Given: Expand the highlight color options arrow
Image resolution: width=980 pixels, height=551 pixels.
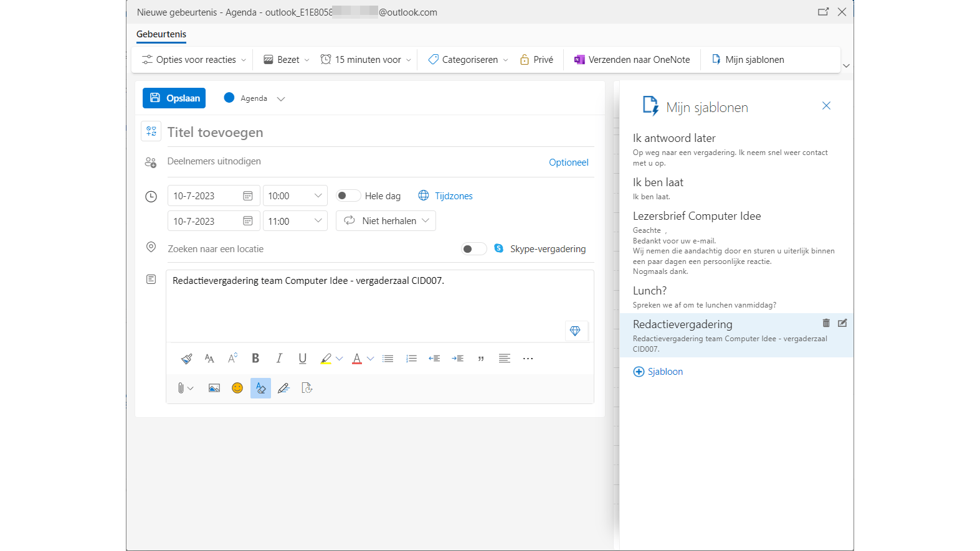Looking at the screenshot, I should click(x=340, y=359).
